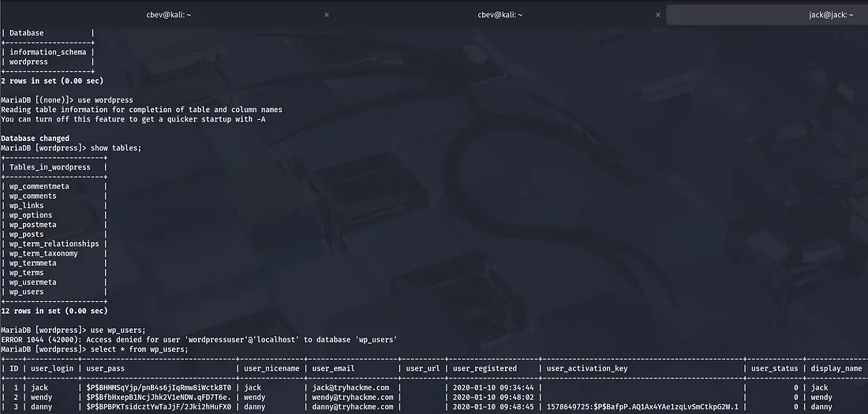Close the leftmost cbev@kali tab

(x=327, y=14)
